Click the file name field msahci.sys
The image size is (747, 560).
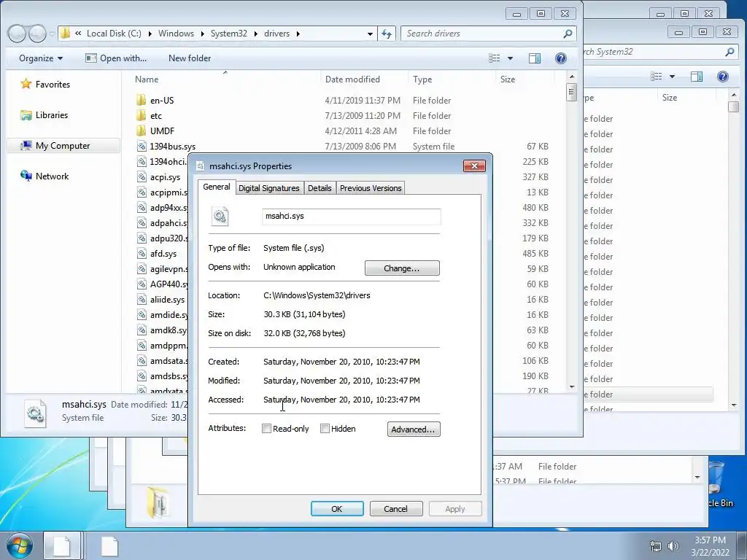pyautogui.click(x=352, y=216)
